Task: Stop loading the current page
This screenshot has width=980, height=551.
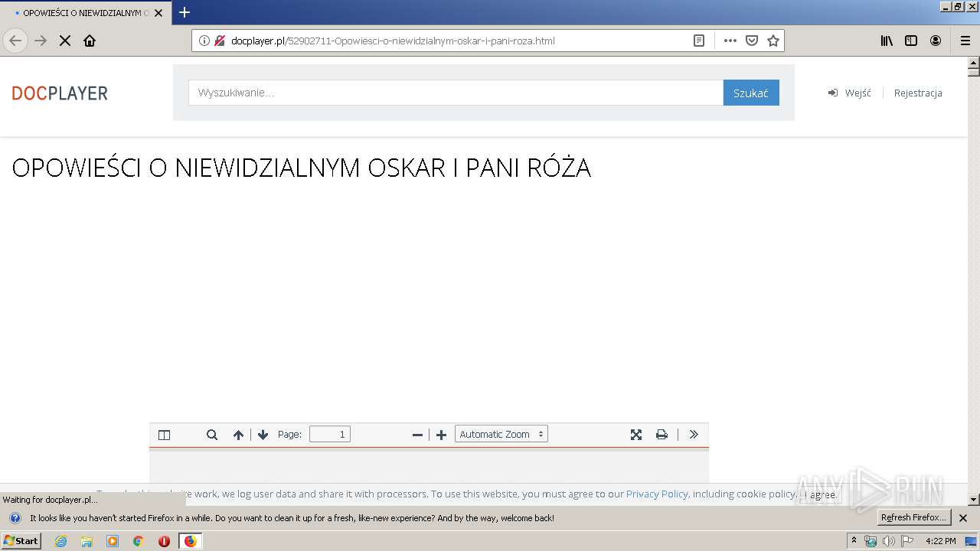Action: pos(65,41)
